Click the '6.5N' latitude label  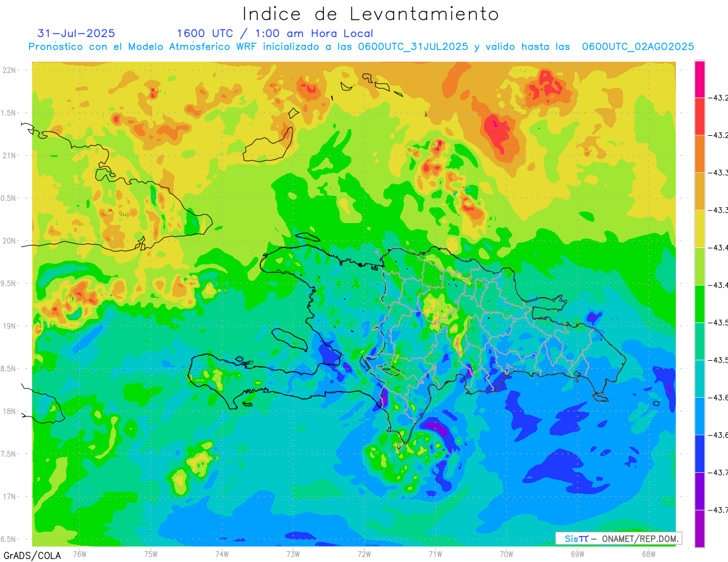click(9, 540)
